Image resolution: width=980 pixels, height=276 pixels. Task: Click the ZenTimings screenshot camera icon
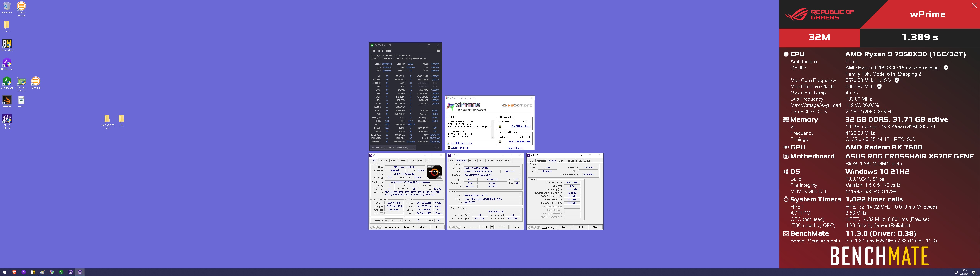pyautogui.click(x=439, y=51)
